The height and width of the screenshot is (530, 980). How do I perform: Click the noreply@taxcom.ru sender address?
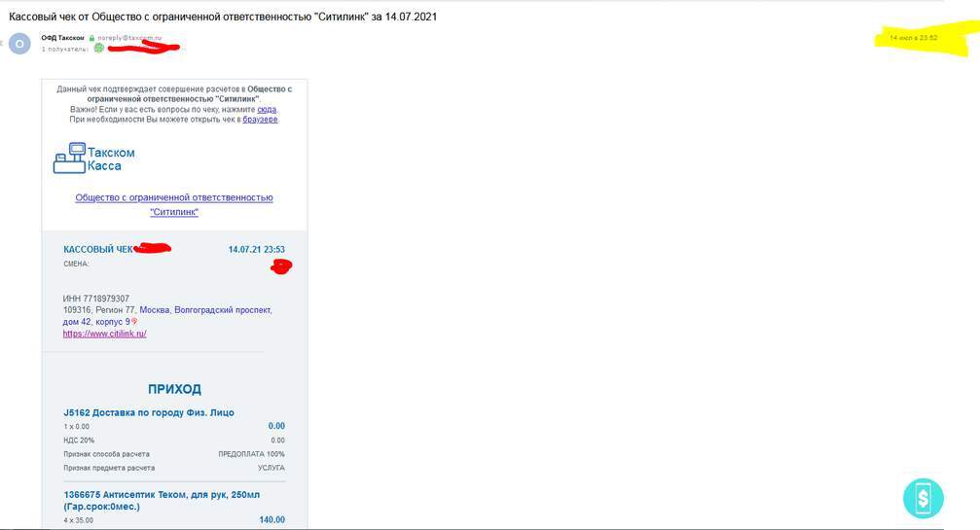pos(129,38)
